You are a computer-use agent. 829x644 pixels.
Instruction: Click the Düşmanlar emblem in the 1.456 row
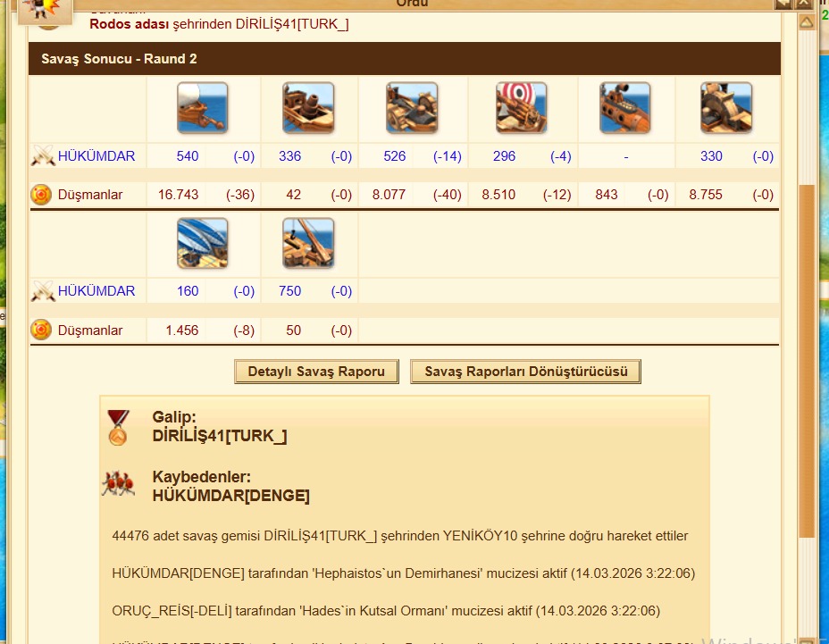[x=41, y=330]
